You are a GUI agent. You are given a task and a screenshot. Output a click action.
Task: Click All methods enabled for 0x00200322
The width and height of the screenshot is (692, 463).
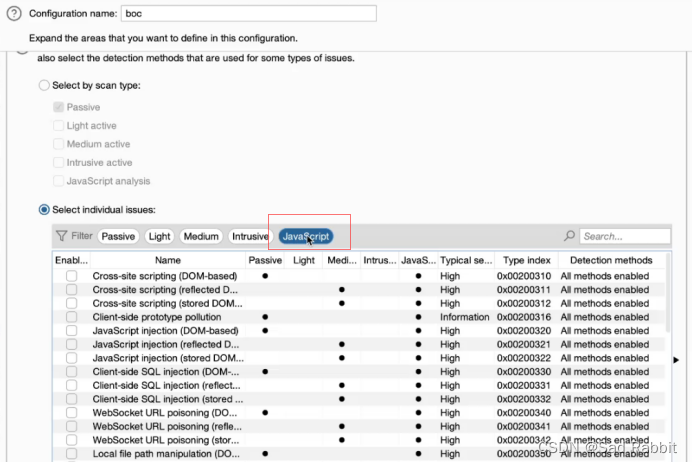click(605, 358)
